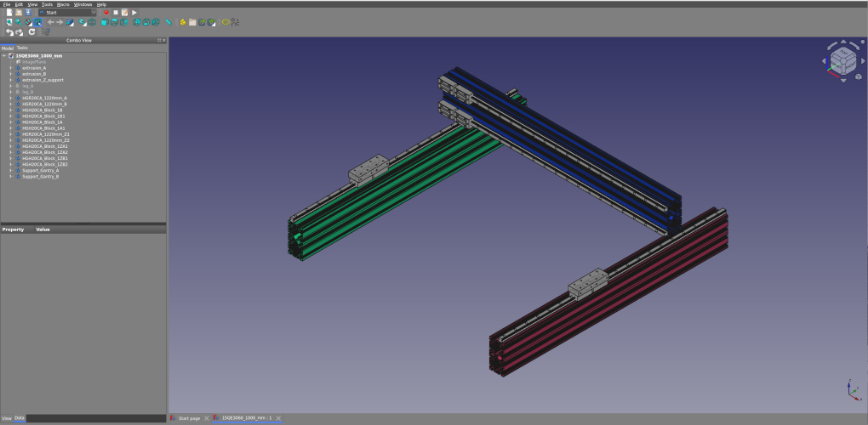868x425 pixels.
Task: Click the Redo arrow icon
Action: tap(19, 32)
